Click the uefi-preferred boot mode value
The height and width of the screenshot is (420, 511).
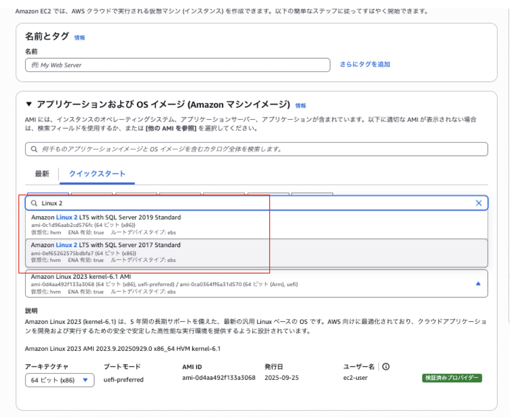124,380
